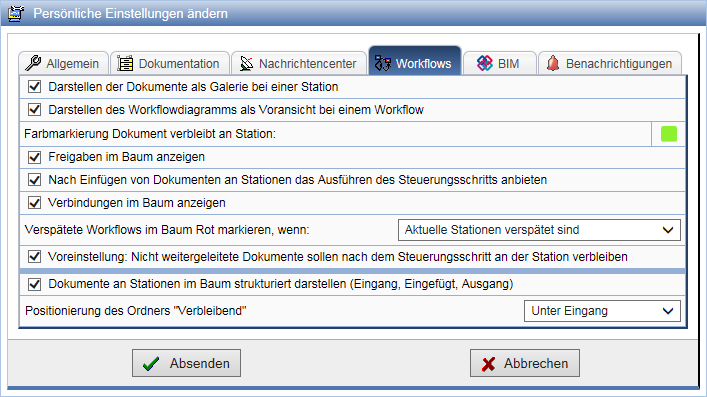The height and width of the screenshot is (397, 707).
Task: Disable Ausführen des Steuerungsschritts anbieten checkbox
Action: click(x=35, y=180)
